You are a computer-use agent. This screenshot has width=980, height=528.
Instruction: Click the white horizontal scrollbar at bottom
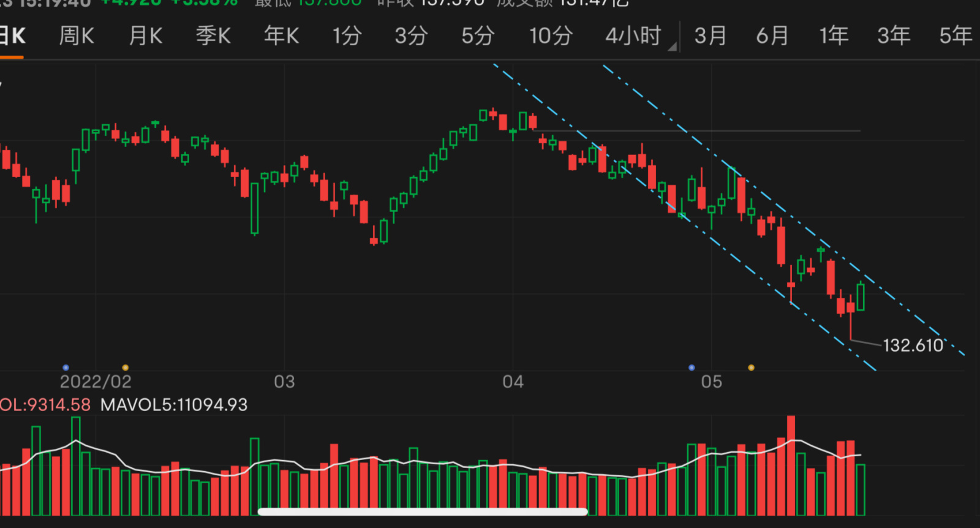coord(423,511)
